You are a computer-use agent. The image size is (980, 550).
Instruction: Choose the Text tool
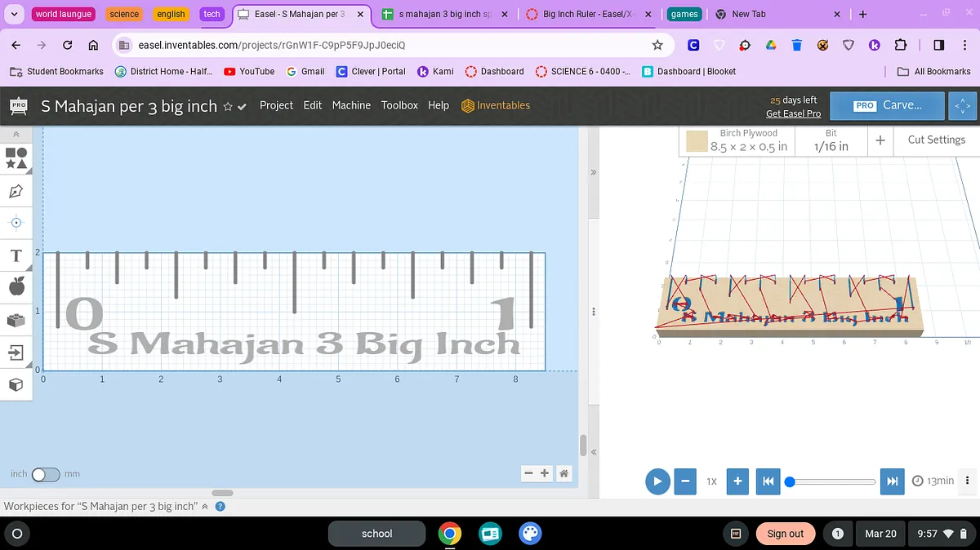tap(16, 256)
